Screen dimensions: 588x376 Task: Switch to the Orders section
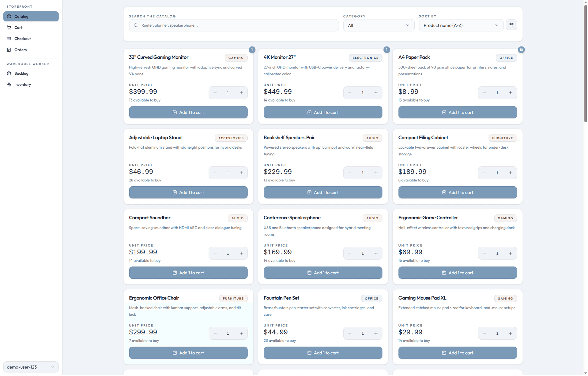click(20, 50)
